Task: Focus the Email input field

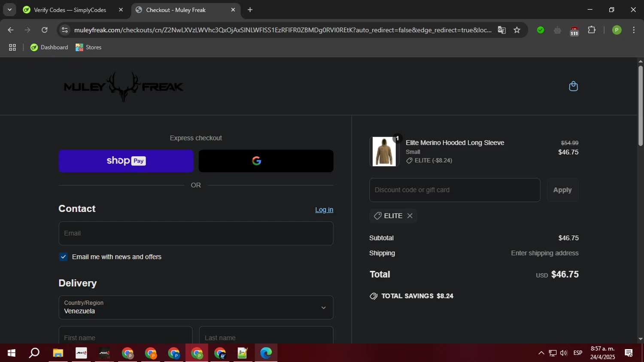Action: (x=196, y=233)
